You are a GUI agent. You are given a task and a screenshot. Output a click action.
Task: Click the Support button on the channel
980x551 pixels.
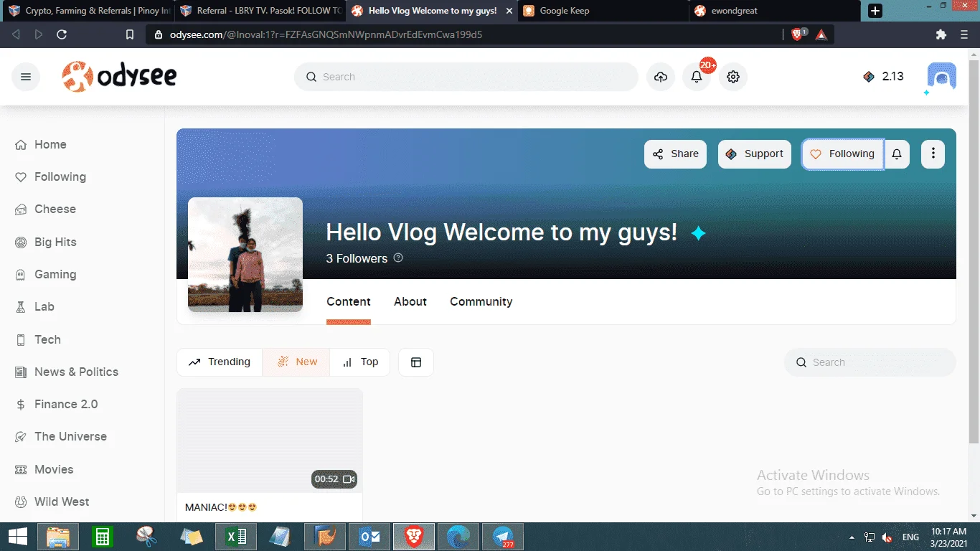(x=755, y=154)
